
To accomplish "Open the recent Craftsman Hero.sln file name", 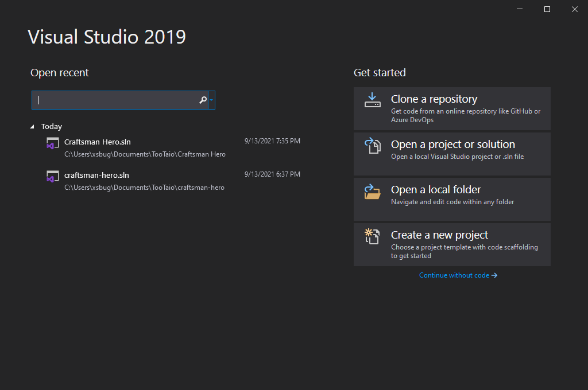I will click(x=98, y=142).
